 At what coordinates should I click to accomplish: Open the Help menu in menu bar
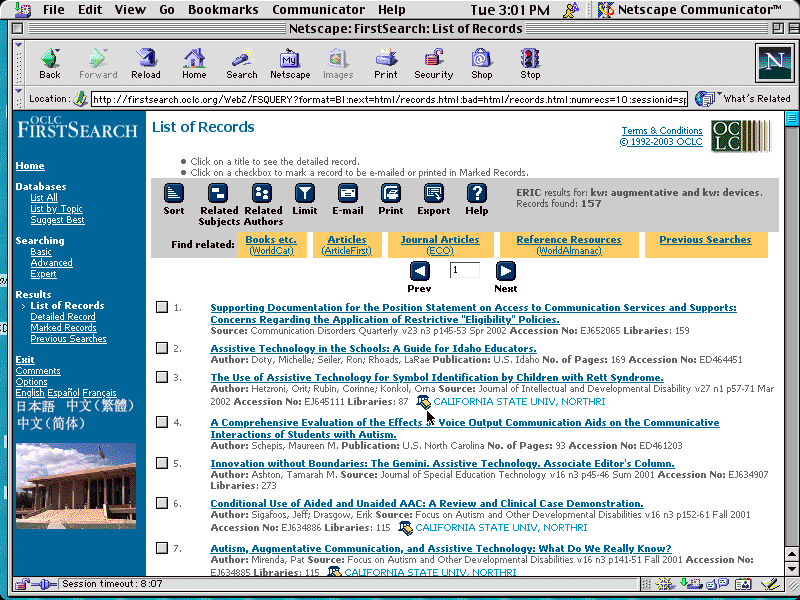coord(391,10)
